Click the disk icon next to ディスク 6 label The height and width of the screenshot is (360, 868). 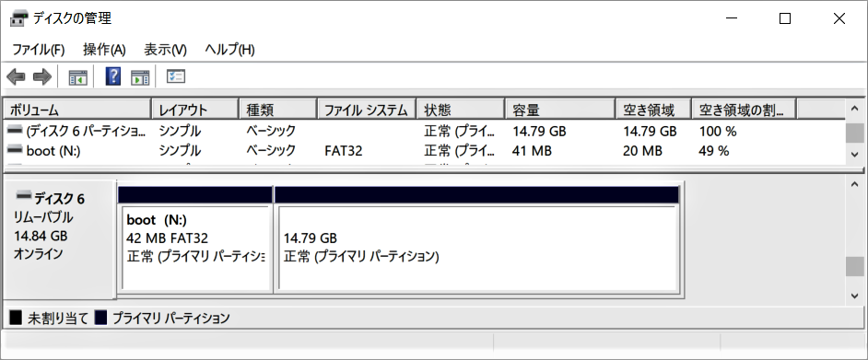coord(24,195)
